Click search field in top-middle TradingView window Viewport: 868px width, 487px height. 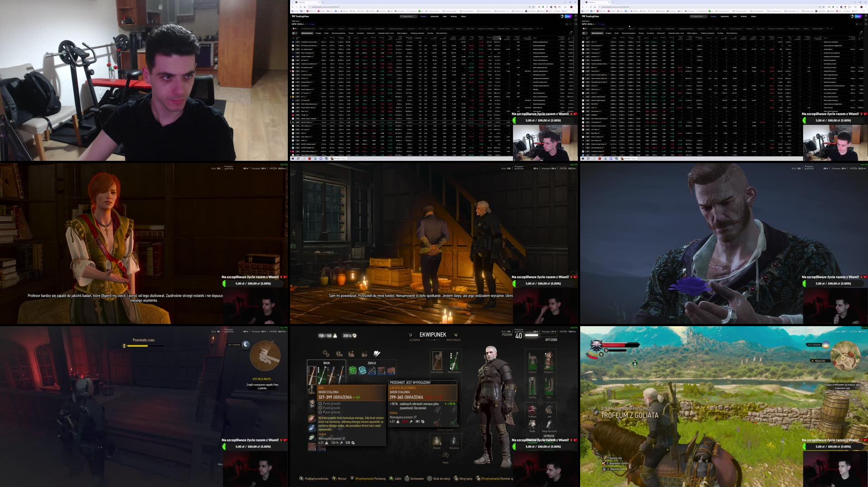[408, 16]
